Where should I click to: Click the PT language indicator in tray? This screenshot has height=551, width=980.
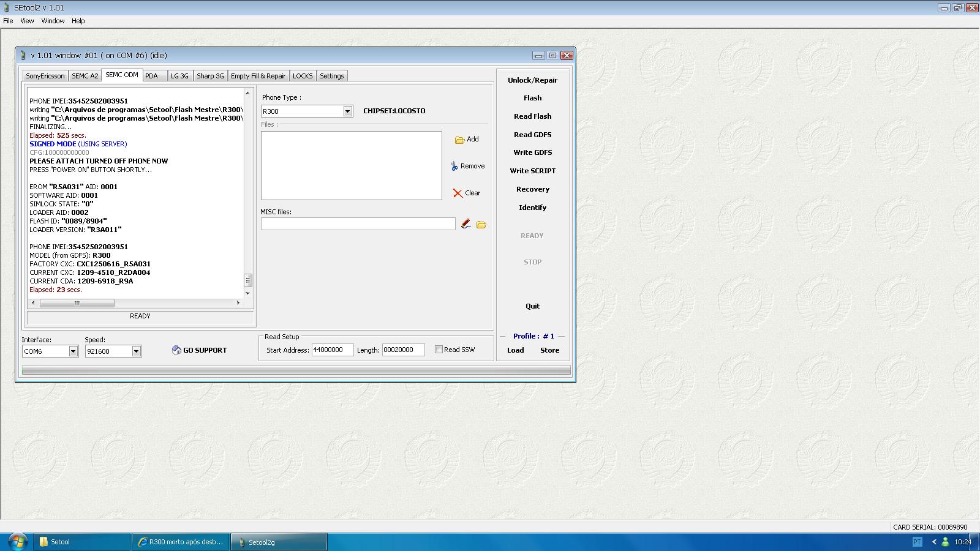[x=917, y=542]
